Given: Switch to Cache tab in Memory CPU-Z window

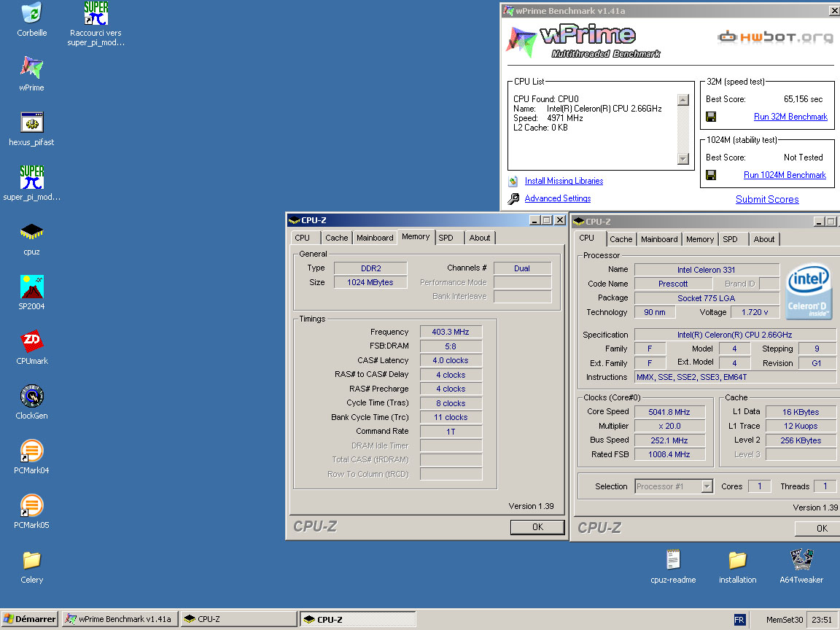Looking at the screenshot, I should 336,238.
